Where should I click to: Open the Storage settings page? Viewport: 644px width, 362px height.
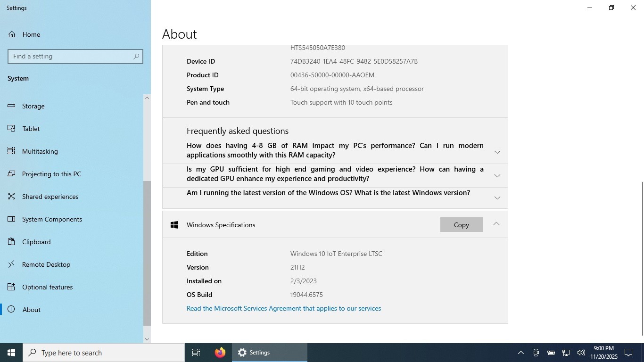tap(71, 106)
